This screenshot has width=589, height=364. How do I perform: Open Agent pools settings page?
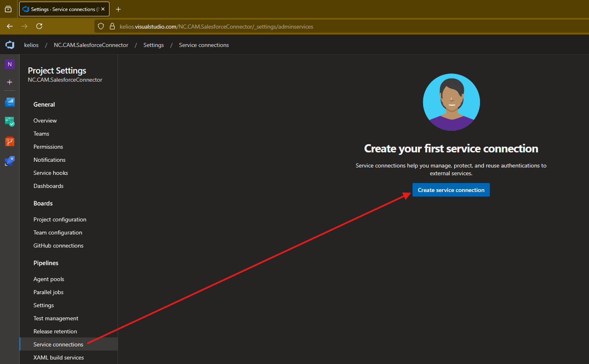click(x=49, y=279)
